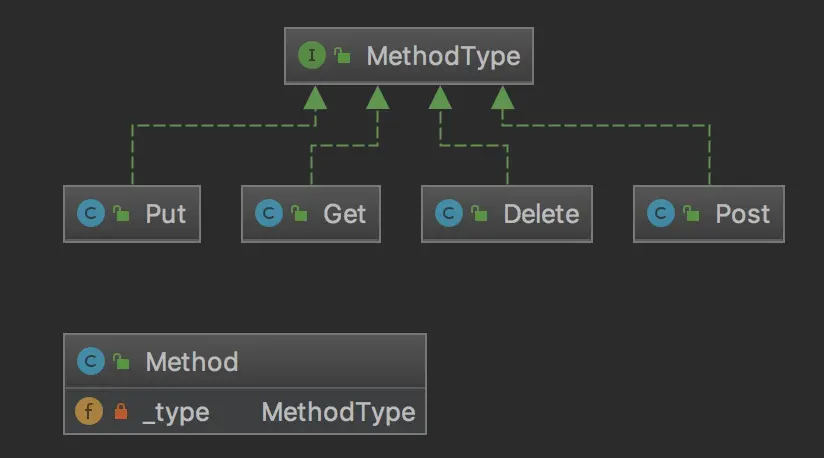Click the class icon on Method node

click(x=90, y=361)
